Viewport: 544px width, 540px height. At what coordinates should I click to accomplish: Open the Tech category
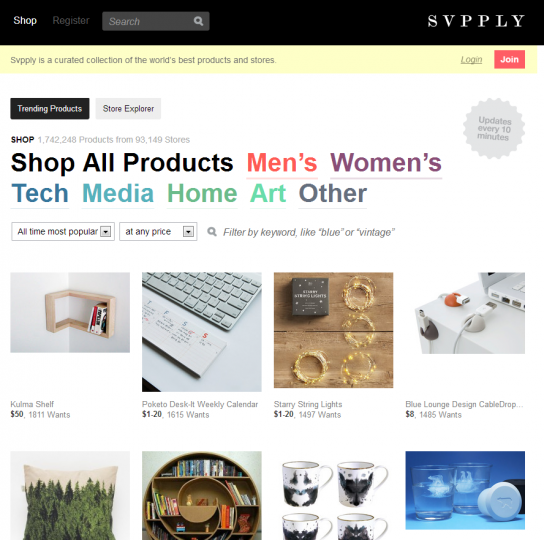40,194
